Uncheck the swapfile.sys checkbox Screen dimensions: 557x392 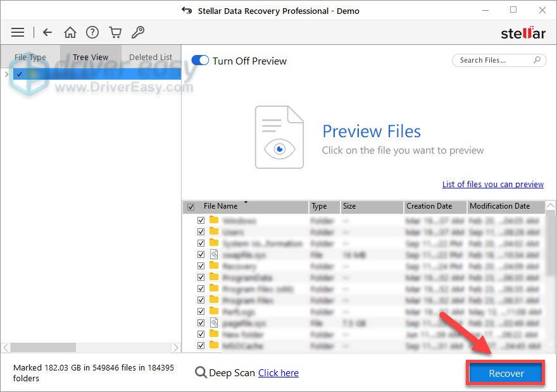[201, 254]
